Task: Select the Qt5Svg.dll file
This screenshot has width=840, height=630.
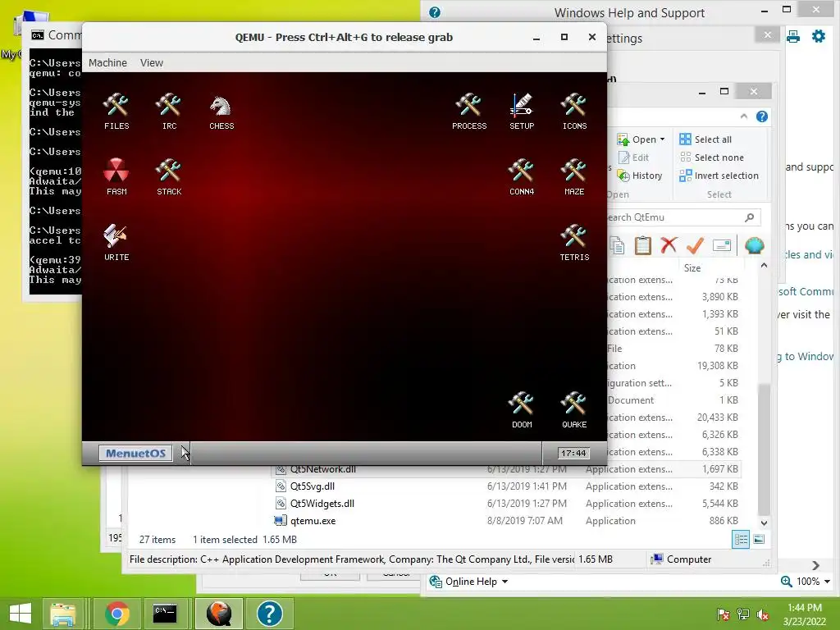Action: (x=313, y=486)
